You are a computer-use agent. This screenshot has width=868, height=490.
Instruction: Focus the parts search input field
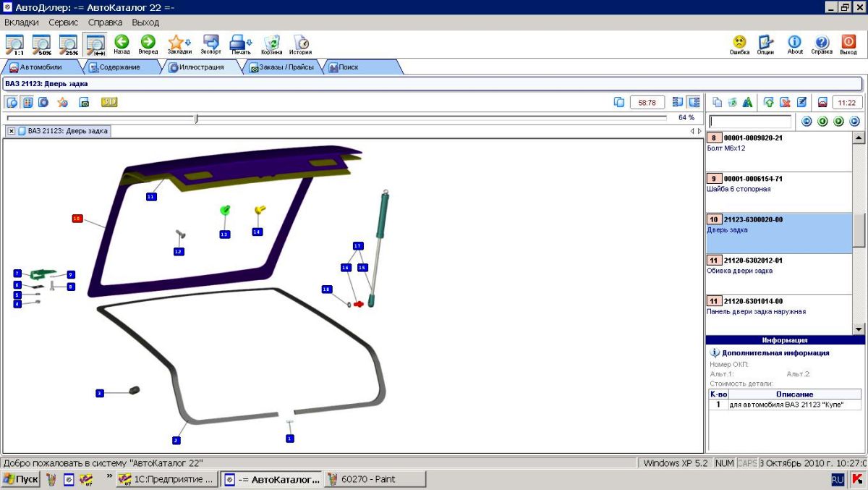(750, 122)
